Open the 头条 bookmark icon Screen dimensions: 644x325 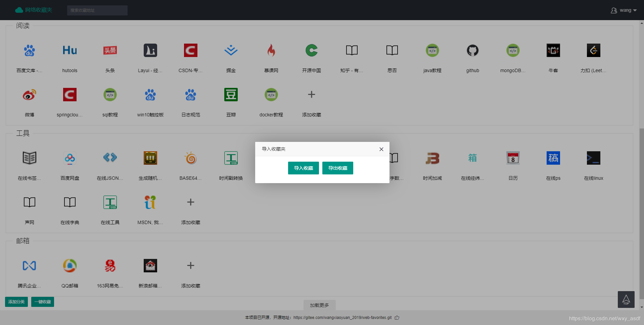click(110, 50)
